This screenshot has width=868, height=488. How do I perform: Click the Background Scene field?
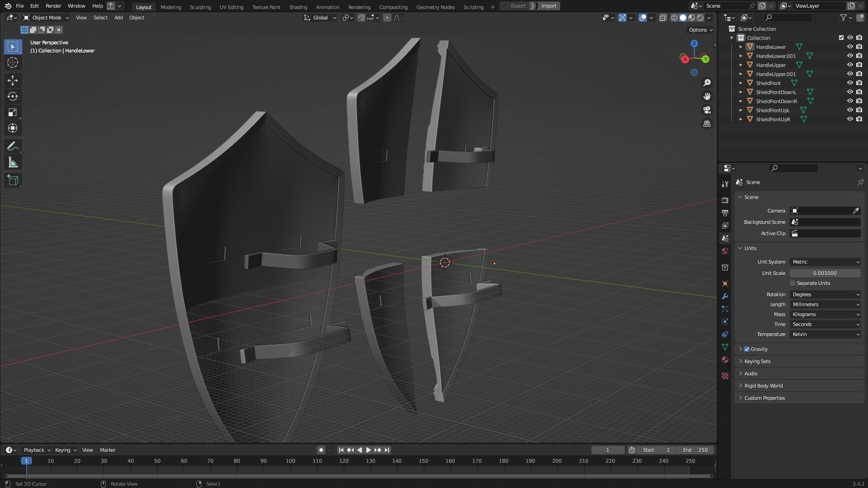pyautogui.click(x=825, y=222)
